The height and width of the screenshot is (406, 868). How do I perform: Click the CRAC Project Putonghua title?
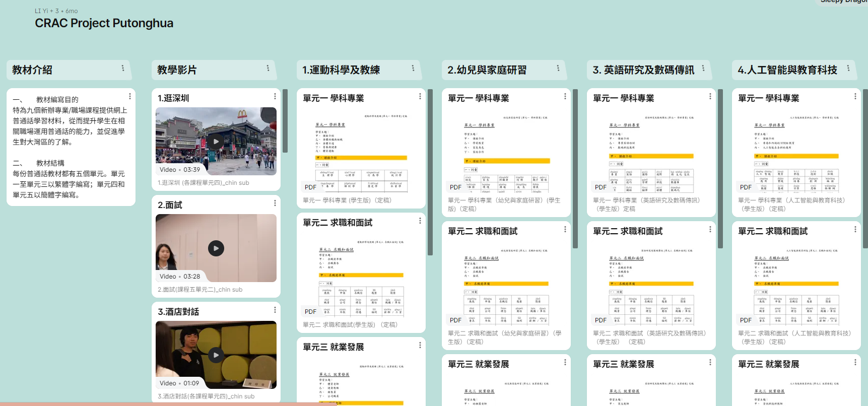104,23
